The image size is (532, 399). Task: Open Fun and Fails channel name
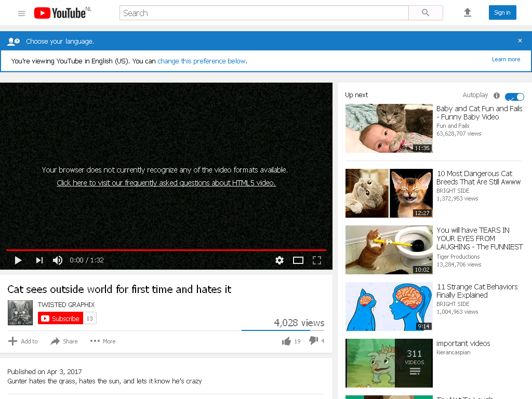(x=453, y=126)
